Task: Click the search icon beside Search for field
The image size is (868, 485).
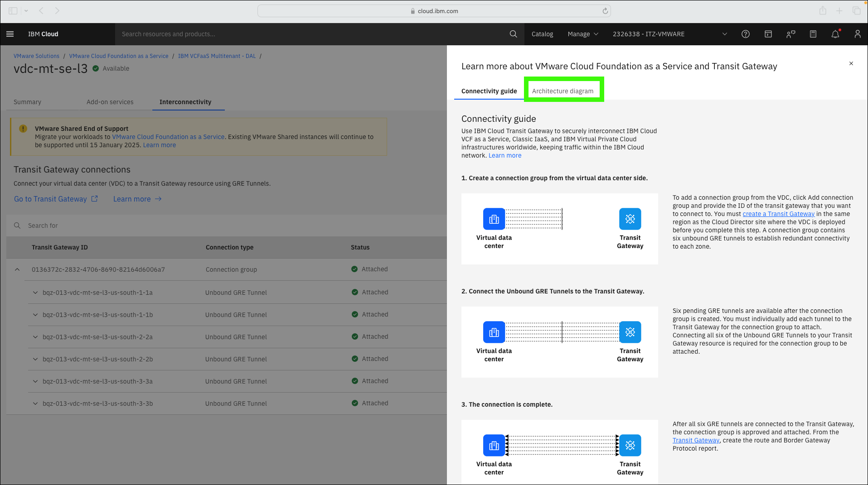Action: click(x=17, y=226)
